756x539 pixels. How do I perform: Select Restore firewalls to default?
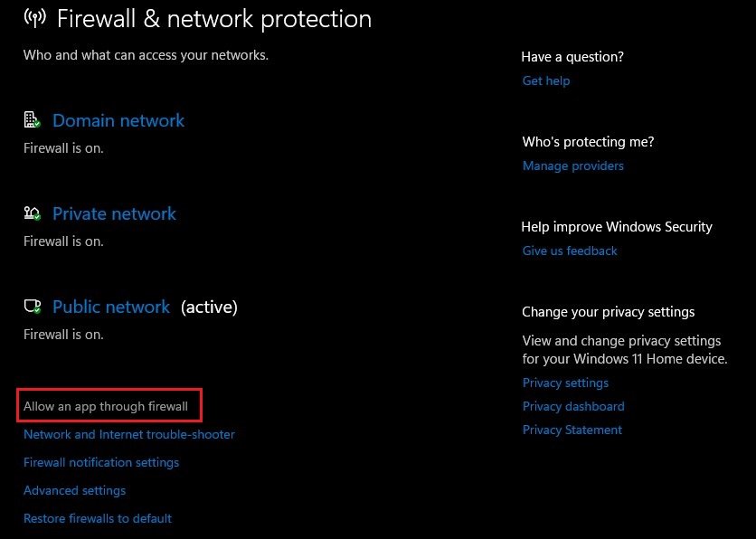point(98,518)
